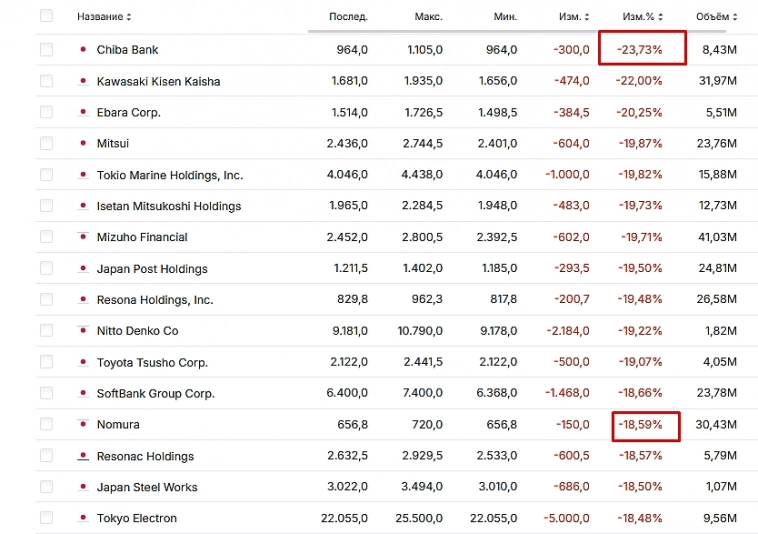Viewport: 758px width, 534px height.
Task: Click the flag icon beside Nitto Denko Co
Action: [83, 330]
